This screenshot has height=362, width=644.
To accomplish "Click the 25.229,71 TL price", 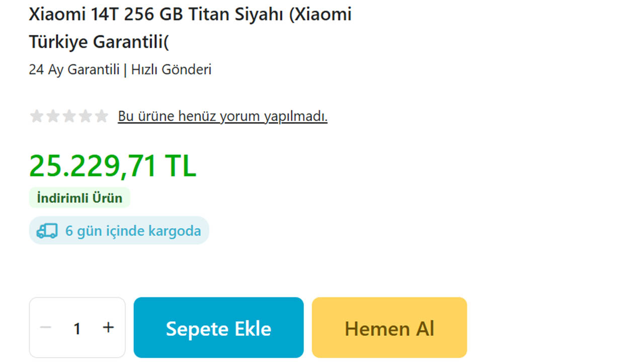I will tap(113, 165).
